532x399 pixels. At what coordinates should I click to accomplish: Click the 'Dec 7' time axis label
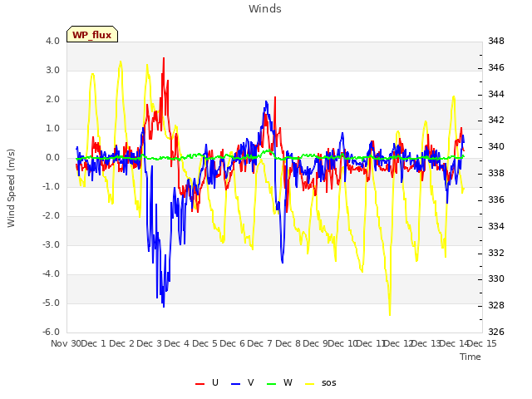(x=260, y=343)
